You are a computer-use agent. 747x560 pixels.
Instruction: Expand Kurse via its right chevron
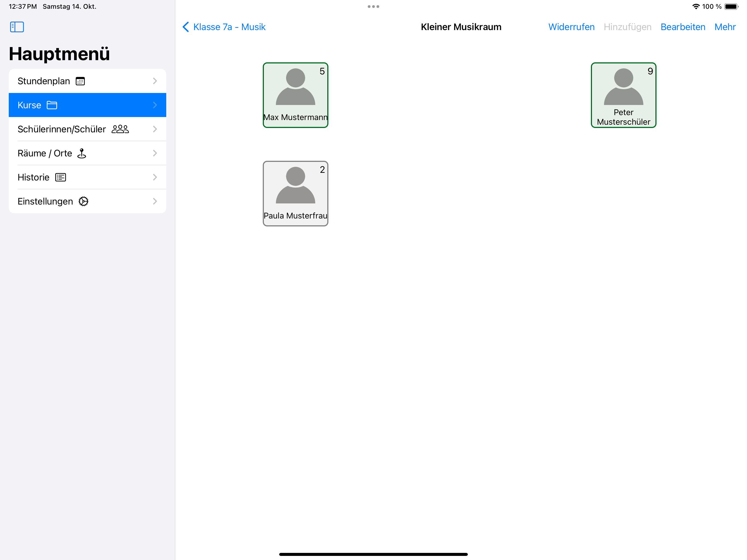pyautogui.click(x=155, y=105)
